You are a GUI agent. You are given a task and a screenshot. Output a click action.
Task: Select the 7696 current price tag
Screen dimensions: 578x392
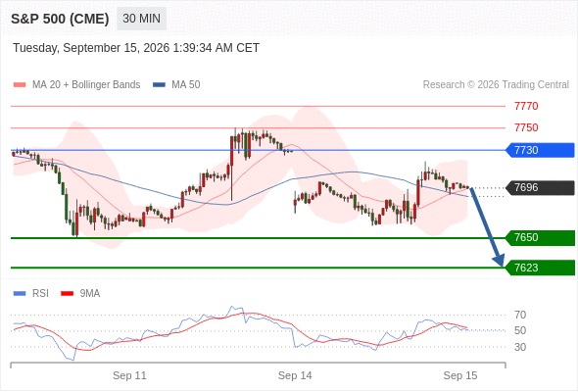coord(540,188)
